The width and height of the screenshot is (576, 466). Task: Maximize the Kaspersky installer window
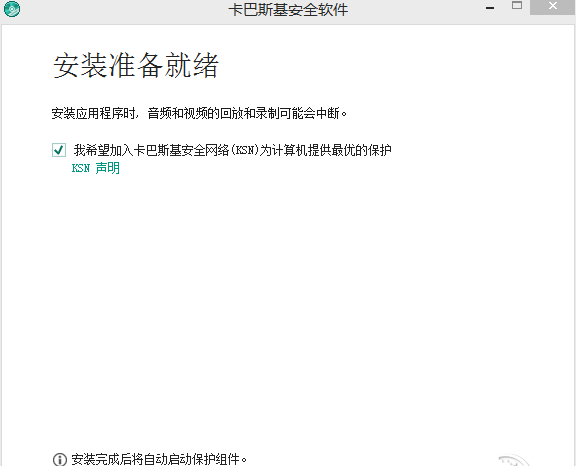point(517,6)
